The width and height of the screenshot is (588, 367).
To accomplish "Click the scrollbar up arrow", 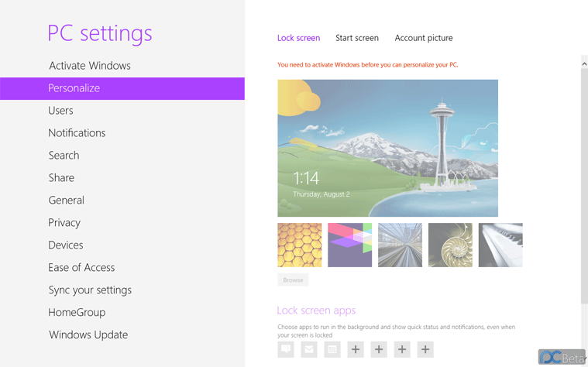I will [584, 64].
